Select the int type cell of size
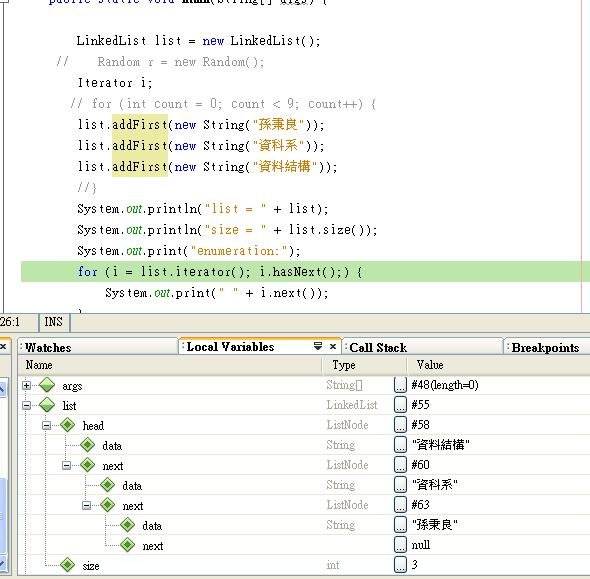The image size is (590, 579). pyautogui.click(x=333, y=565)
